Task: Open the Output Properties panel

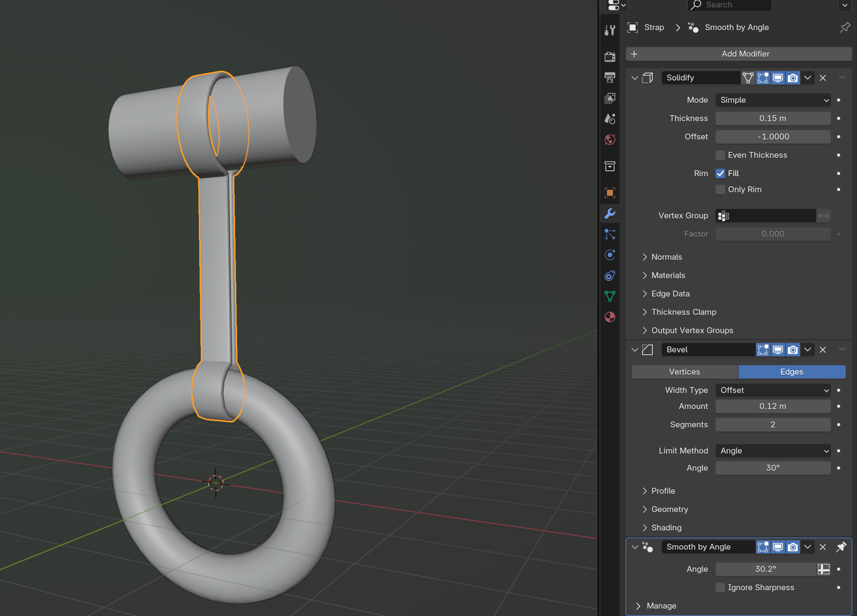Action: point(610,78)
